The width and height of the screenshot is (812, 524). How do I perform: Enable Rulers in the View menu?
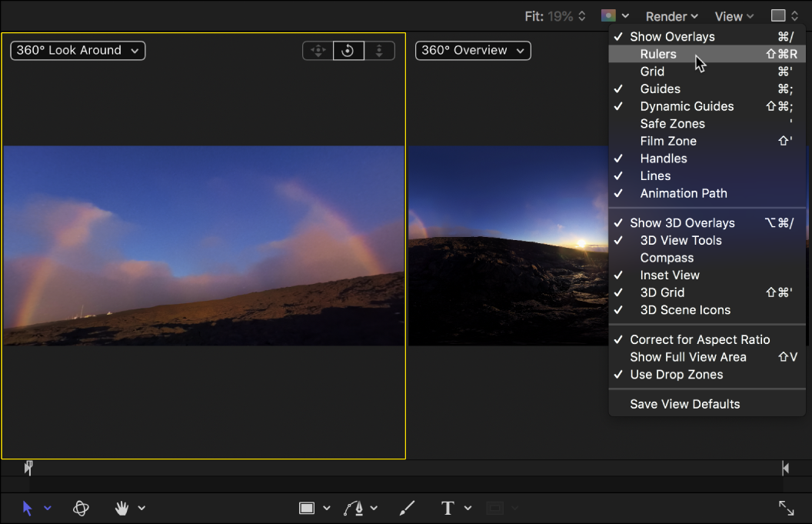[x=658, y=54]
